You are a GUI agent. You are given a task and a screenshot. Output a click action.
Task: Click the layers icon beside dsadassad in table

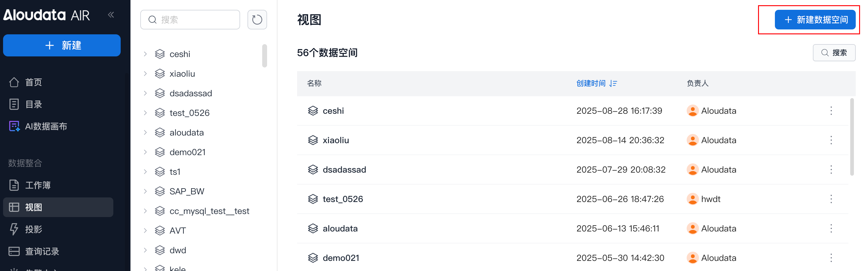pos(313,170)
